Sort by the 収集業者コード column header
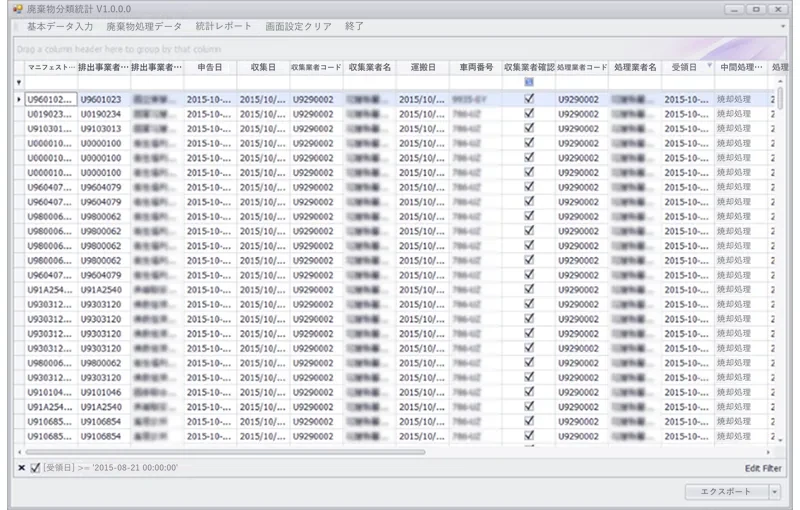The image size is (800, 510). pyautogui.click(x=316, y=67)
